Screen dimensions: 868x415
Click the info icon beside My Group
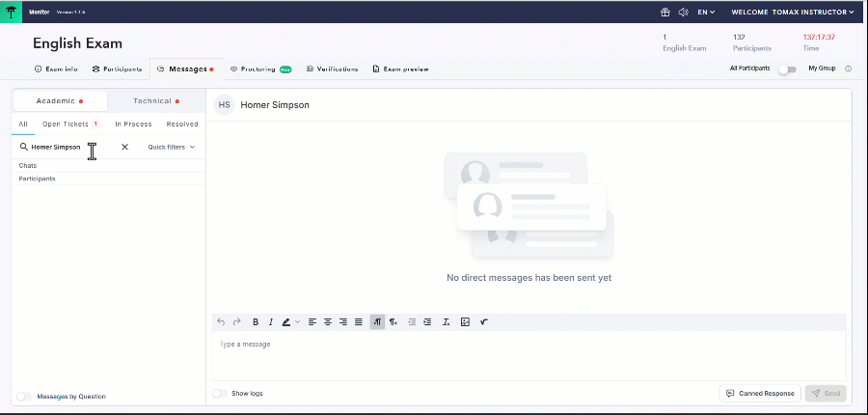(x=848, y=69)
